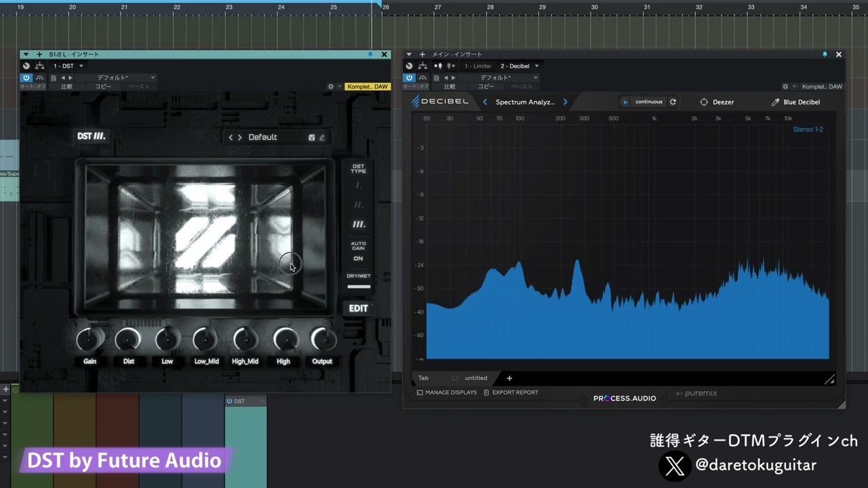
Task: Click timeline marker at bar 30
Action: click(x=595, y=7)
